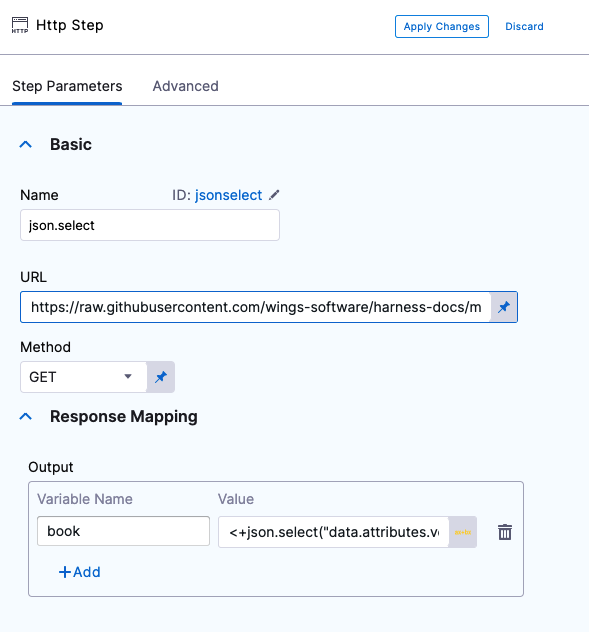589x632 pixels.
Task: Click the Variable Name field containing book
Action: (123, 531)
